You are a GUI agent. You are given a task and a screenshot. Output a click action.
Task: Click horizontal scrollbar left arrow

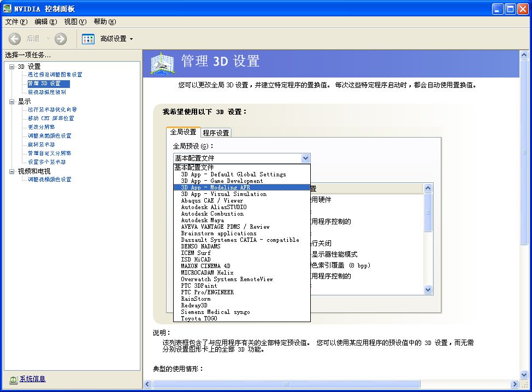[x=147, y=384]
